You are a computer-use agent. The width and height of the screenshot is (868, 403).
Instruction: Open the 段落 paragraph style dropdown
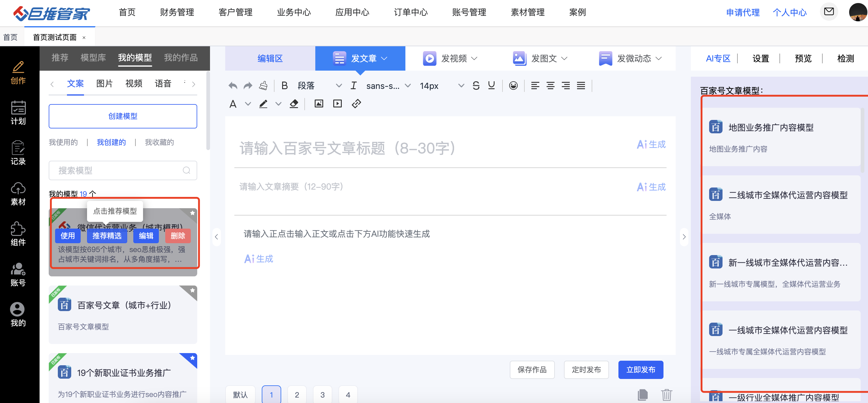pyautogui.click(x=320, y=86)
